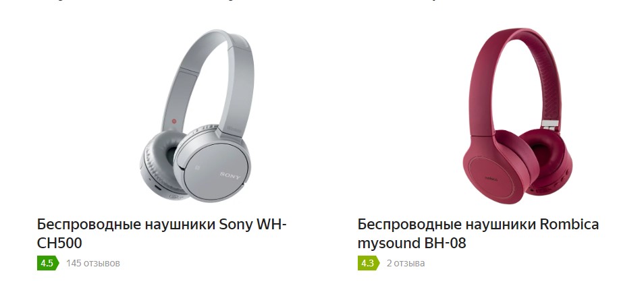This screenshot has width=644, height=290.
Task: Click the silver hinge on Rombica headband
Action: point(550,124)
